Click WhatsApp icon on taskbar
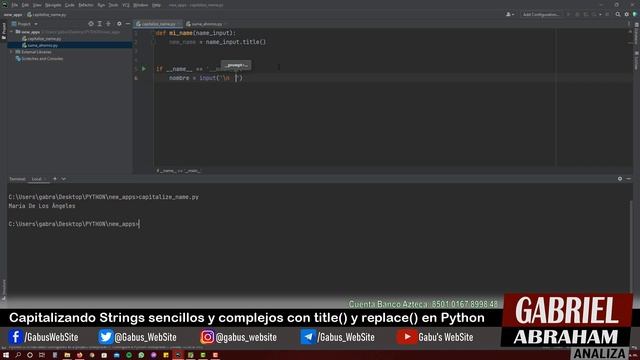 (x=141, y=355)
